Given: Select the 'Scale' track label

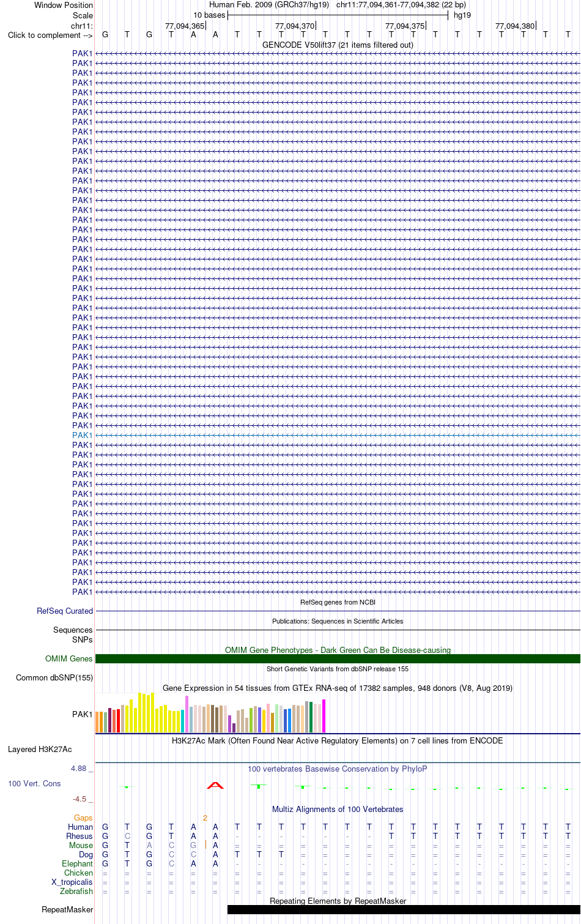Looking at the screenshot, I should [x=83, y=15].
